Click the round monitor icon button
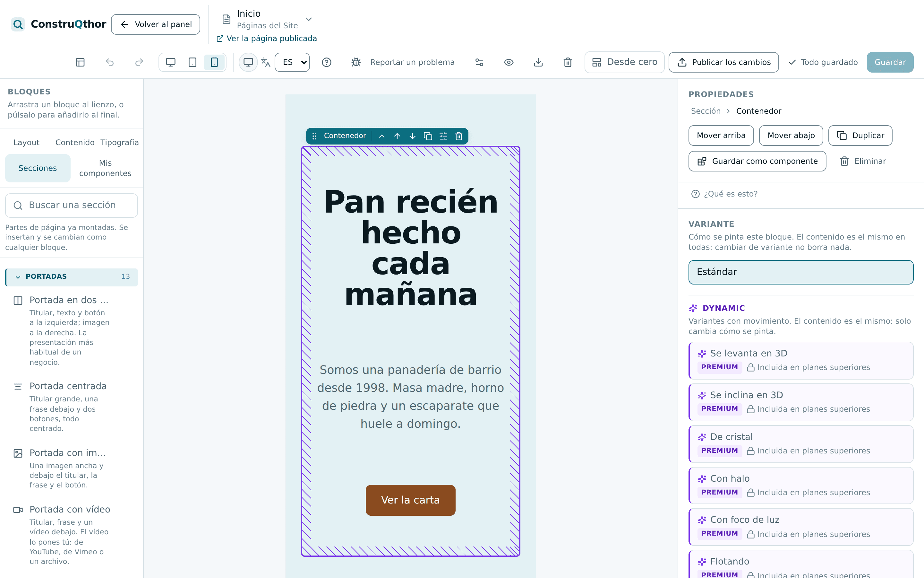924x578 pixels. click(248, 62)
